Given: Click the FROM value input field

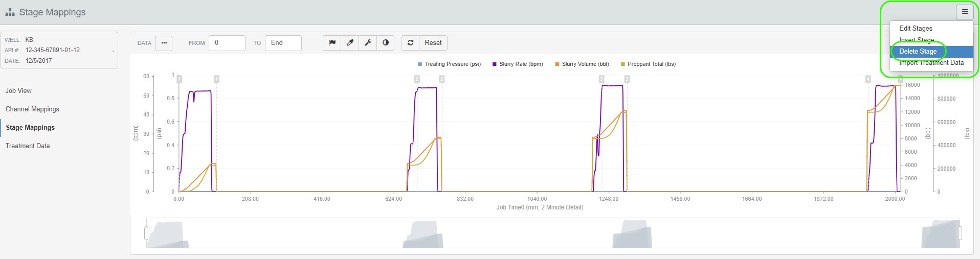Looking at the screenshot, I should point(227,43).
